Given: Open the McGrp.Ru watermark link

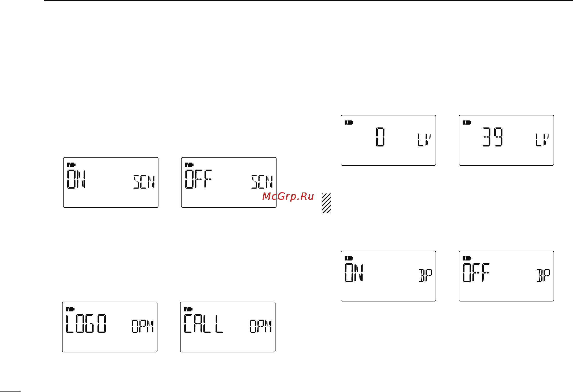Looking at the screenshot, I should [288, 196].
